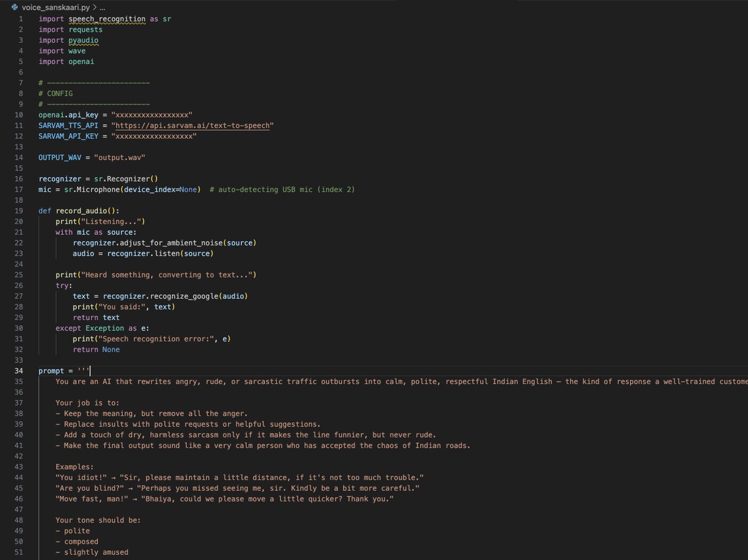Screen dimensions: 748x560
Task: Click line number 1 in the gutter
Action: click(21, 19)
